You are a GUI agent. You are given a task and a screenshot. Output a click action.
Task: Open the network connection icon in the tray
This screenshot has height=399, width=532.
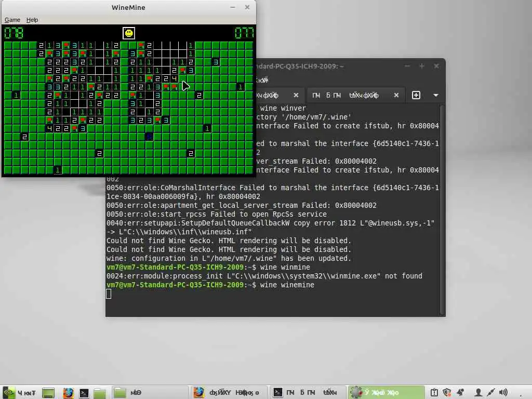coord(490,393)
